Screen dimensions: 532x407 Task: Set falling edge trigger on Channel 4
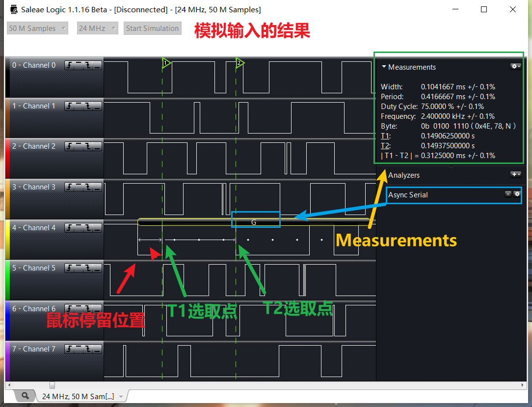(88, 228)
